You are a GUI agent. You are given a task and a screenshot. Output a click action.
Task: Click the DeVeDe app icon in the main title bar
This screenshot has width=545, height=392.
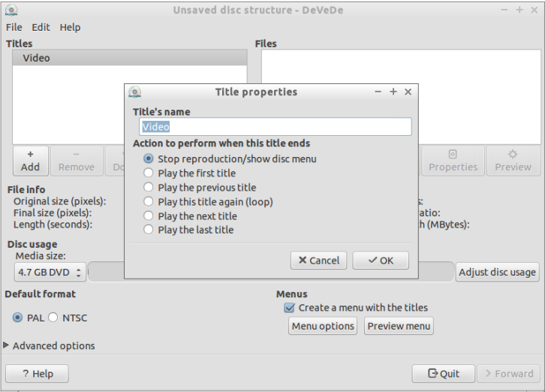[11, 10]
